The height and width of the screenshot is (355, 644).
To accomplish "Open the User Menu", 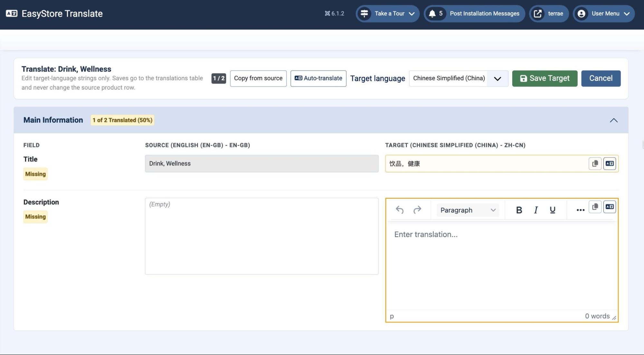I will (x=604, y=14).
